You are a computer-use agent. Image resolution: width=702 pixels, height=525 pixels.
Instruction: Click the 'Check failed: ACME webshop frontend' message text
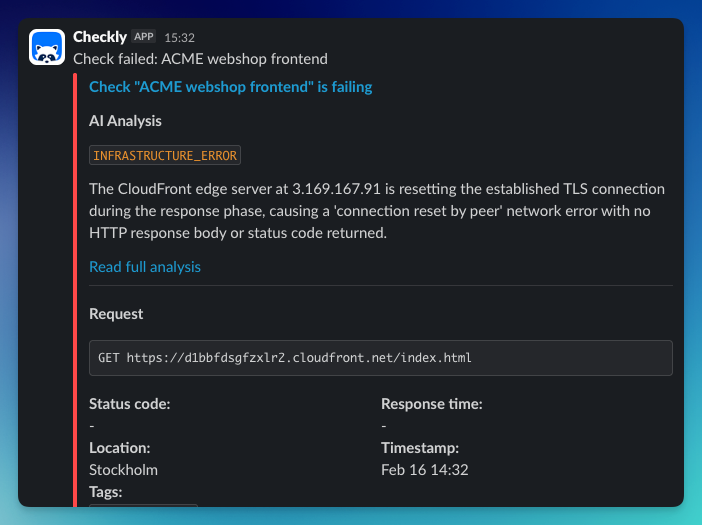click(202, 57)
